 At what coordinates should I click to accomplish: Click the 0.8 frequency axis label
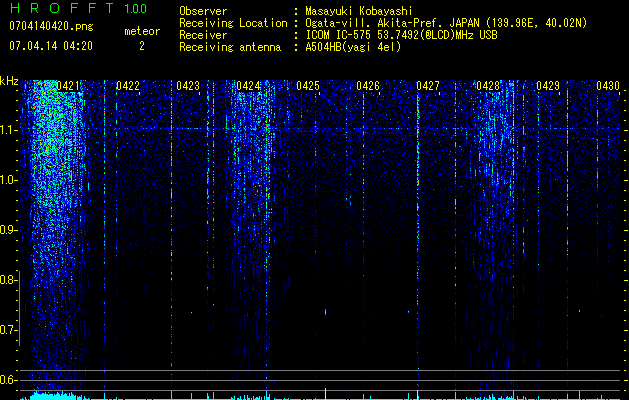8,280
